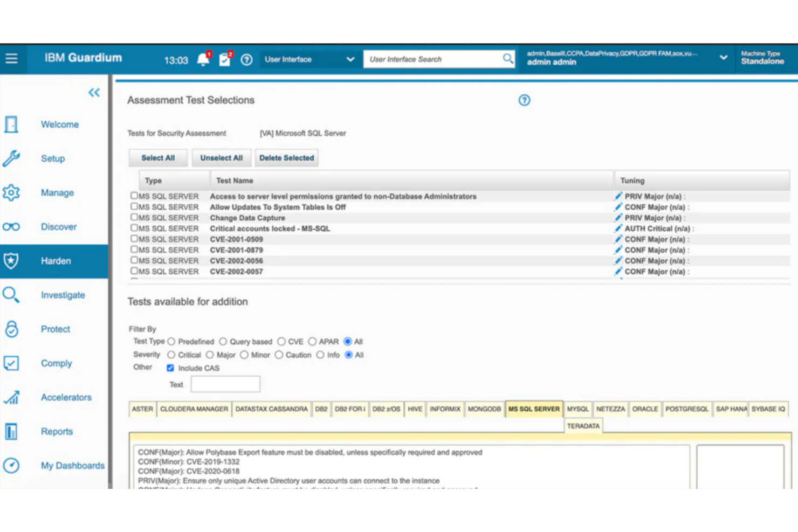Switch to the POSTGRESQL tab
Screen dimensions: 798x532
pos(687,409)
